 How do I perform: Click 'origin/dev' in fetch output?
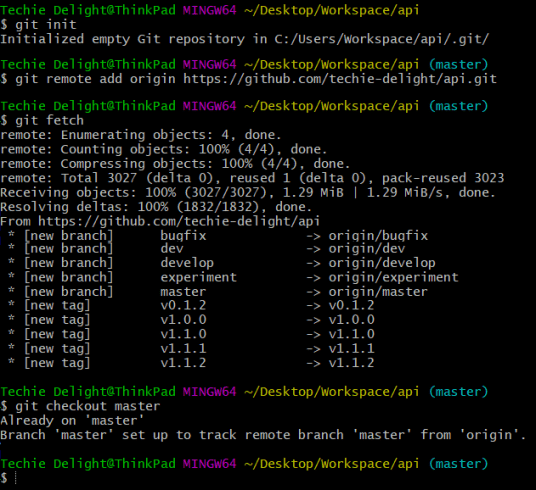(367, 249)
